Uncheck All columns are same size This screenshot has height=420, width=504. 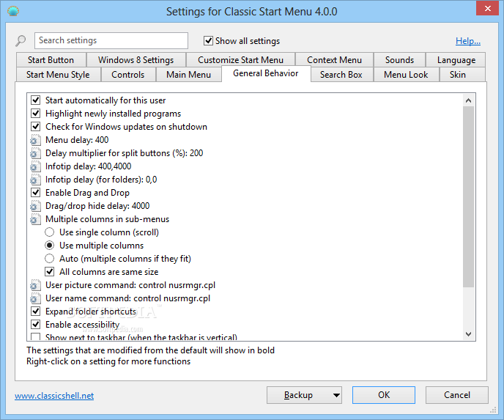click(50, 272)
